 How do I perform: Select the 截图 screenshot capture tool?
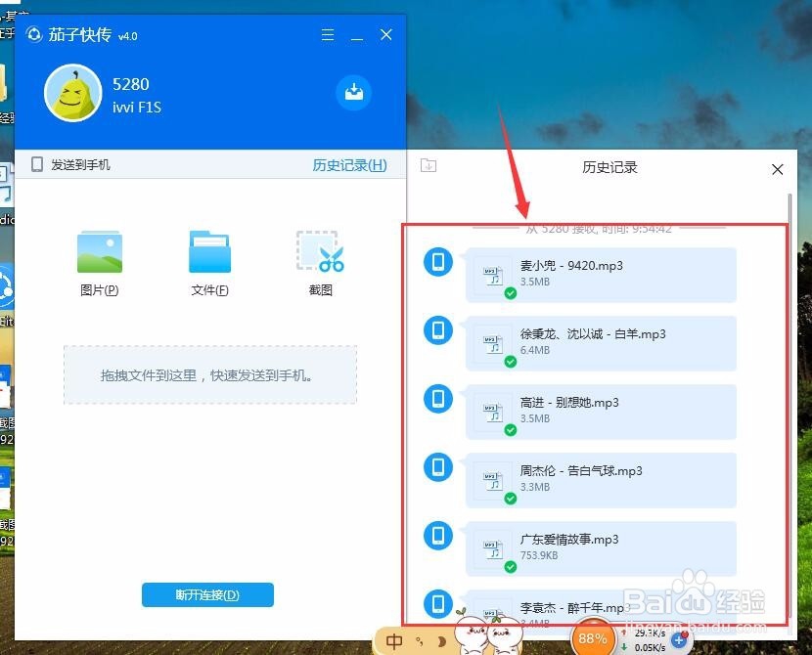coord(319,261)
